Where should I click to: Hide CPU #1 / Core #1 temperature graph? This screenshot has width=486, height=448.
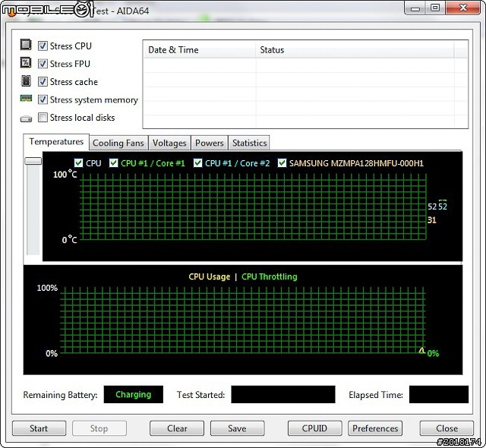(x=114, y=163)
